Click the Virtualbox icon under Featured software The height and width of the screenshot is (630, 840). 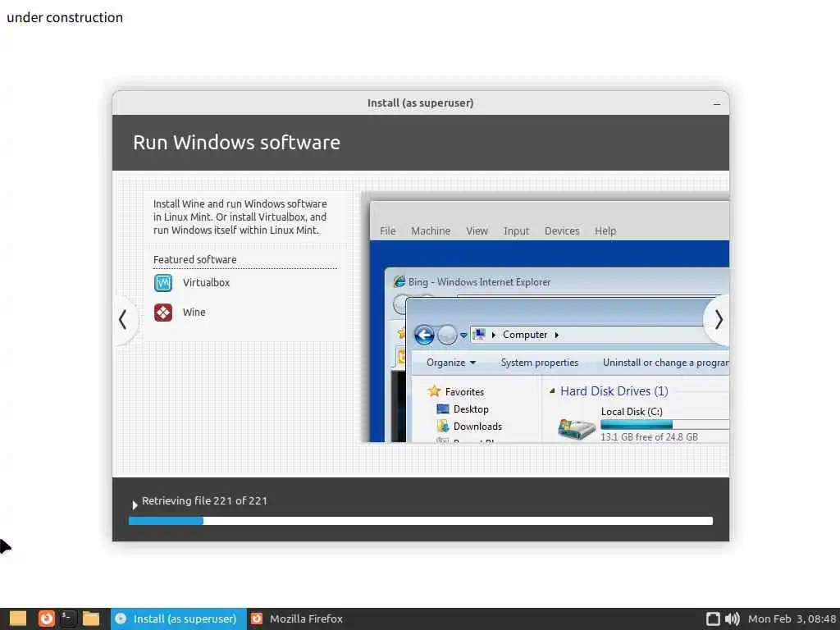tap(163, 283)
